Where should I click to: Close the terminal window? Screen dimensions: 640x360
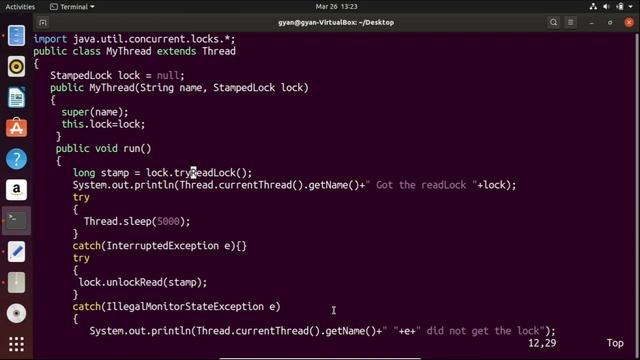[629, 22]
